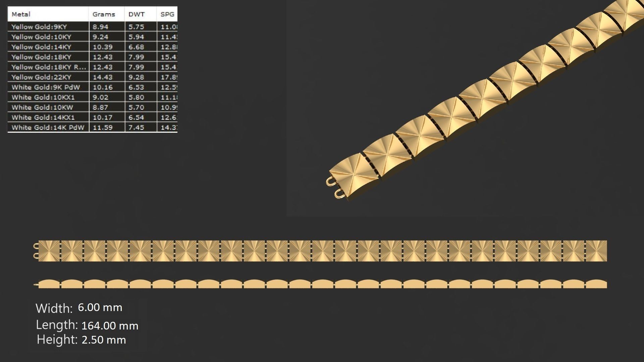Select the Yellow Gold:14KY row
The height and width of the screenshot is (362, 644).
pyautogui.click(x=93, y=47)
